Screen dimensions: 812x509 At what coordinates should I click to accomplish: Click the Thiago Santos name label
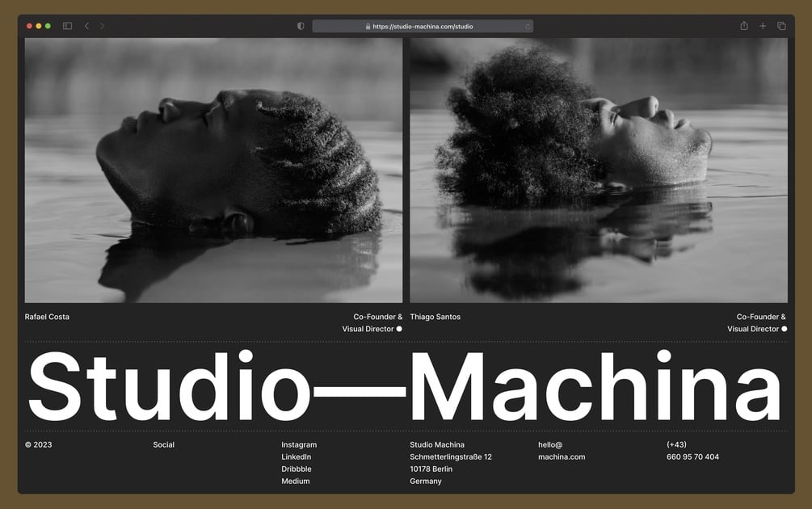coord(435,317)
